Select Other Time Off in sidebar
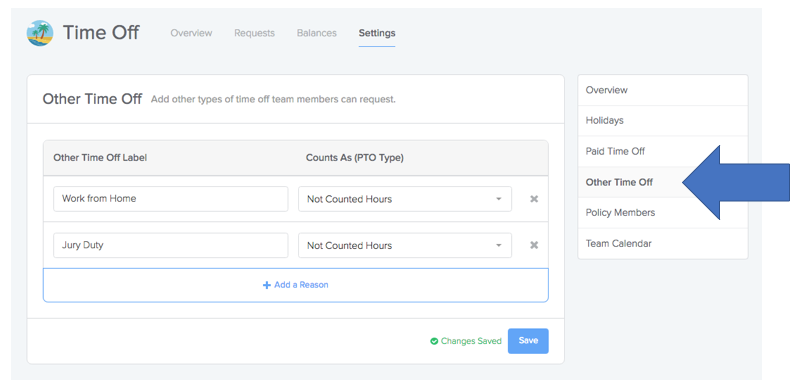Screen dimensions: 801x392 663,182
